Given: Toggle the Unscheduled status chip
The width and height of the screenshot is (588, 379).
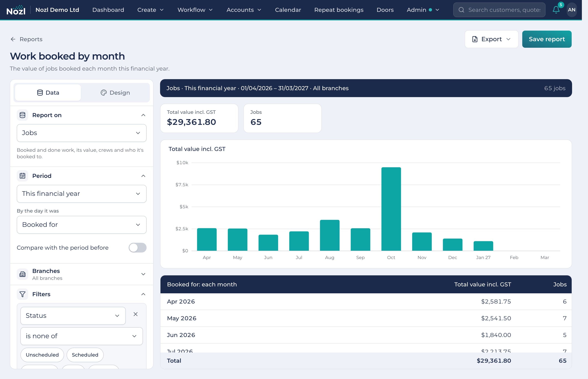Looking at the screenshot, I should pyautogui.click(x=42, y=355).
